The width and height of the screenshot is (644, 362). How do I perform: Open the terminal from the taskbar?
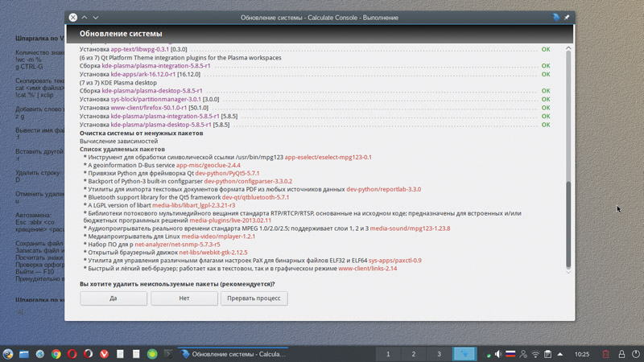pos(168,354)
